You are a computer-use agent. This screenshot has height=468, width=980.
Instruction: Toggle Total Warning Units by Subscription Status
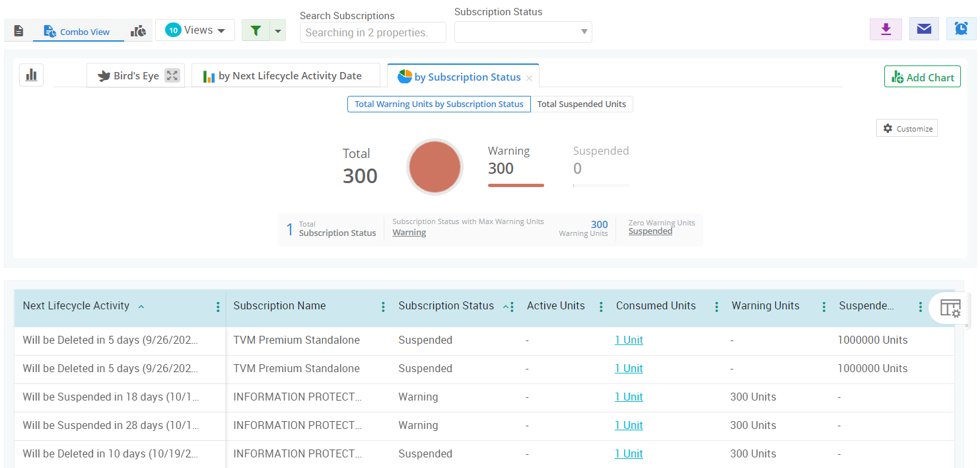(x=438, y=104)
